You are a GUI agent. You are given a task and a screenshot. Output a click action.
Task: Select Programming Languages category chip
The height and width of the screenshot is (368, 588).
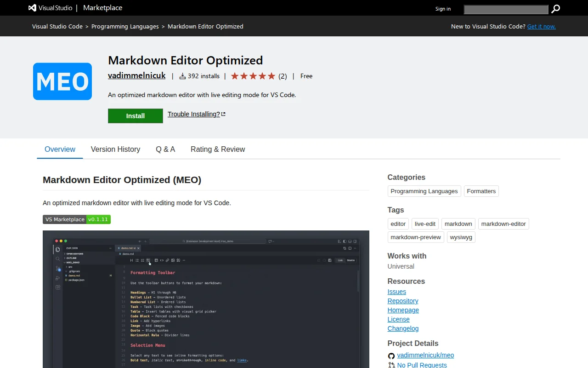[424, 191]
